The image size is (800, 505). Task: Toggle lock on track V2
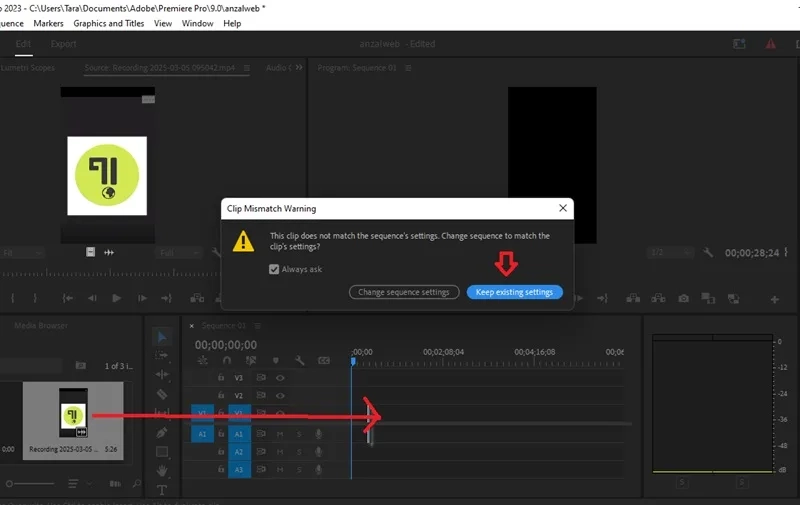click(x=221, y=395)
